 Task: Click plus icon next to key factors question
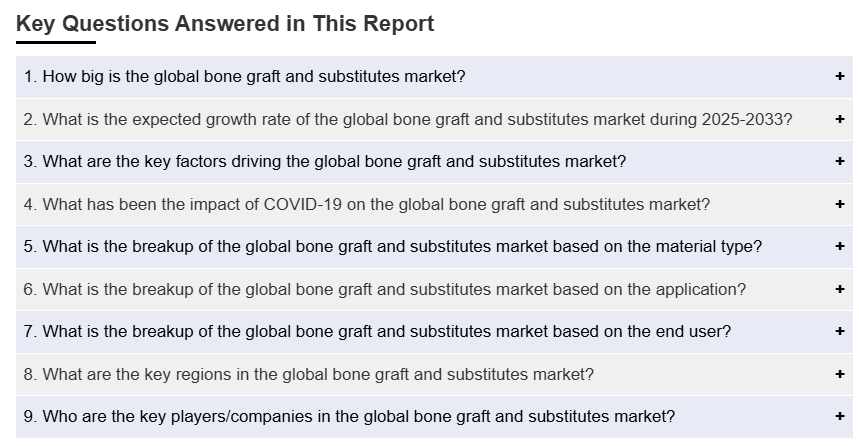tap(839, 162)
